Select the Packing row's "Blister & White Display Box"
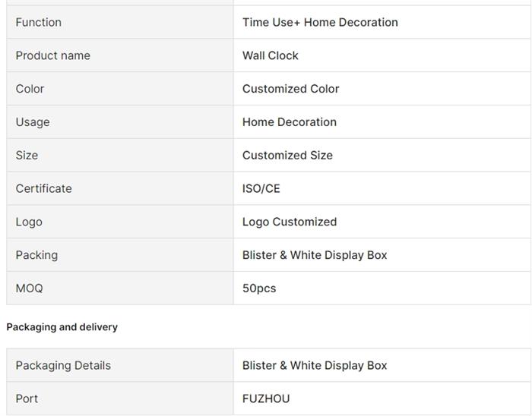 (315, 255)
